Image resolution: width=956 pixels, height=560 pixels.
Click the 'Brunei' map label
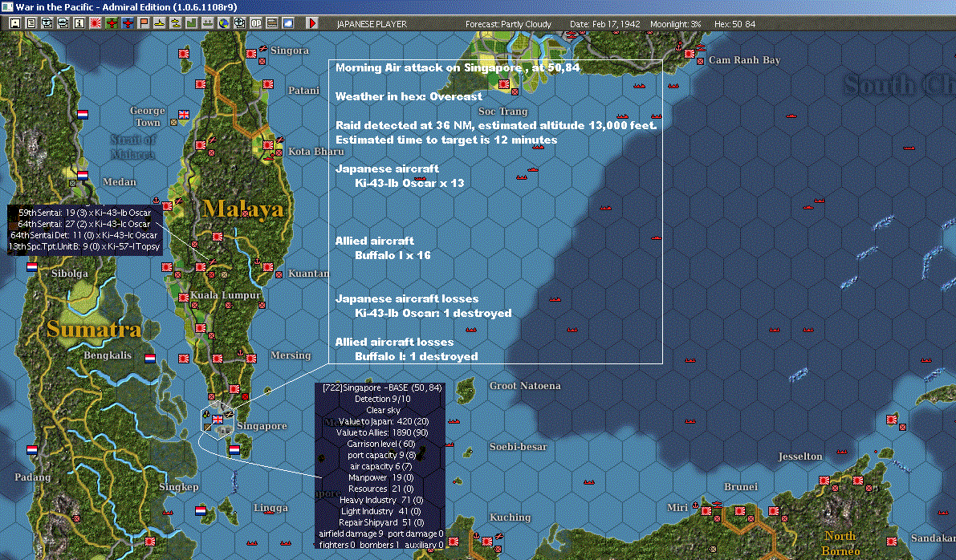point(741,487)
